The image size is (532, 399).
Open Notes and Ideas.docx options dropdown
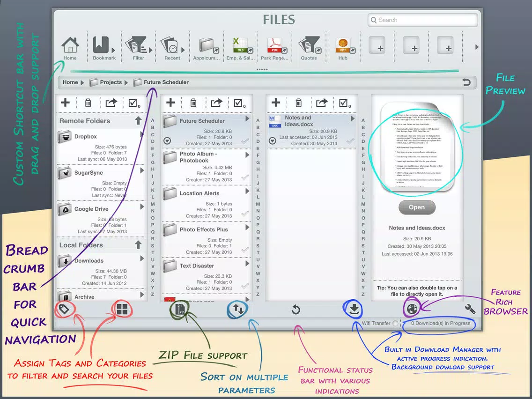tap(272, 140)
